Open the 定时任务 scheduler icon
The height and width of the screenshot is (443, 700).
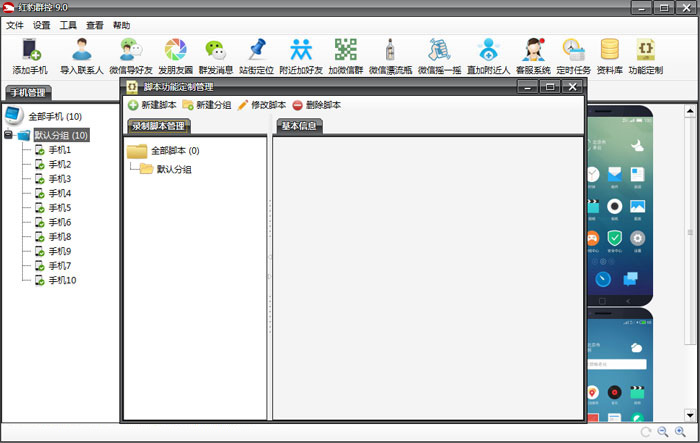point(573,56)
